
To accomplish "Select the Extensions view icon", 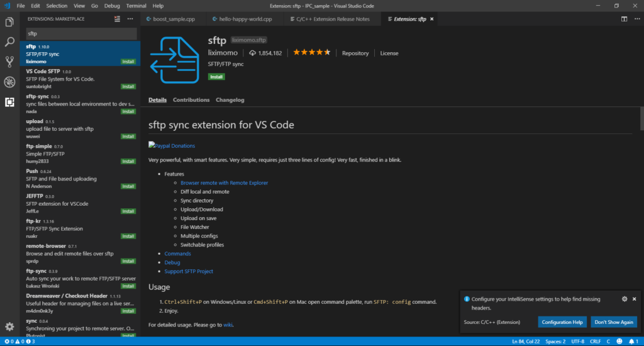I will click(x=9, y=102).
